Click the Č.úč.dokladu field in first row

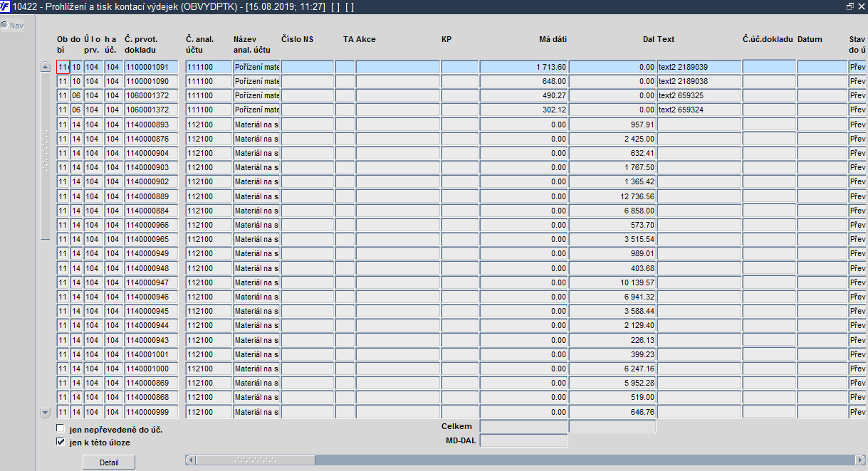pyautogui.click(x=769, y=67)
